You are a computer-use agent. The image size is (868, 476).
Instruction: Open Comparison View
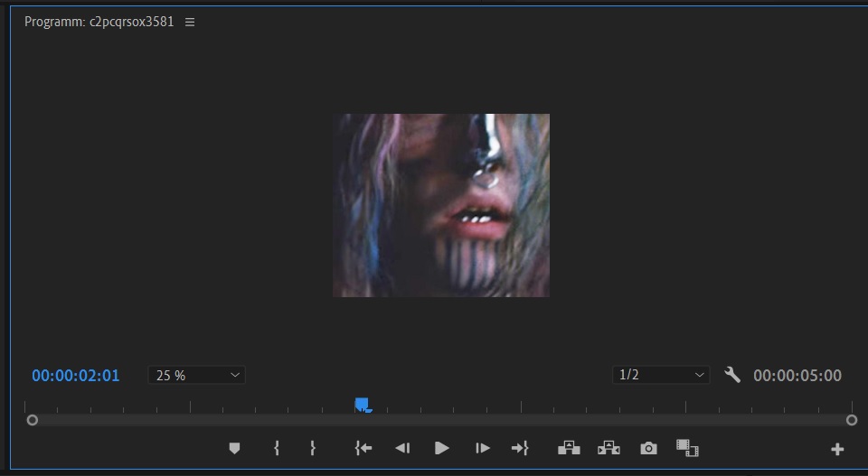(x=687, y=448)
